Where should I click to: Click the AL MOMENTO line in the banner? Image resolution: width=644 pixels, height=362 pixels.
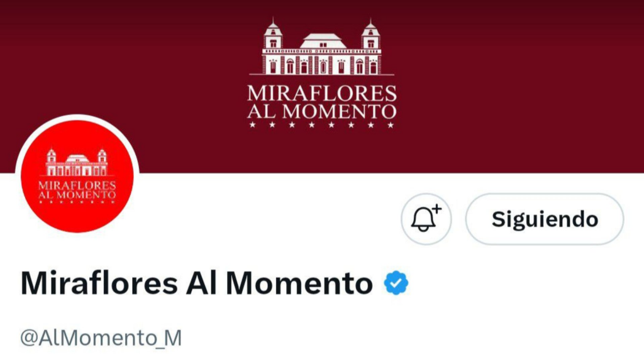point(321,111)
